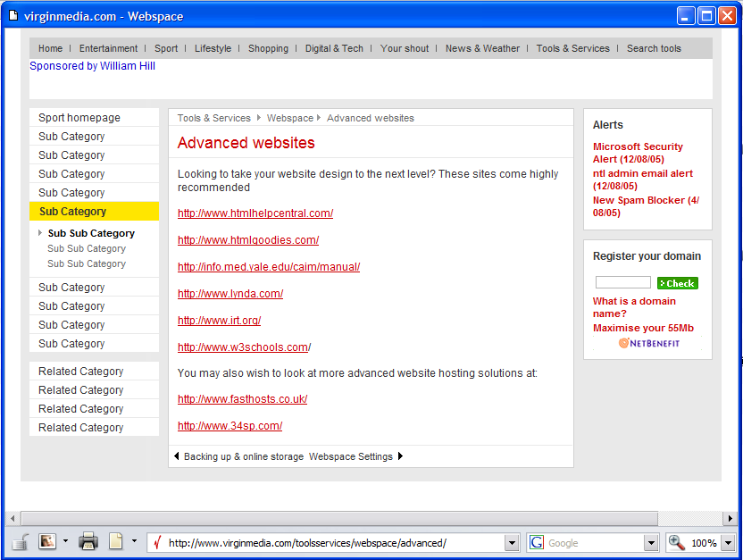Open the fasthosts.co.uk link
The width and height of the screenshot is (743, 560).
click(243, 399)
